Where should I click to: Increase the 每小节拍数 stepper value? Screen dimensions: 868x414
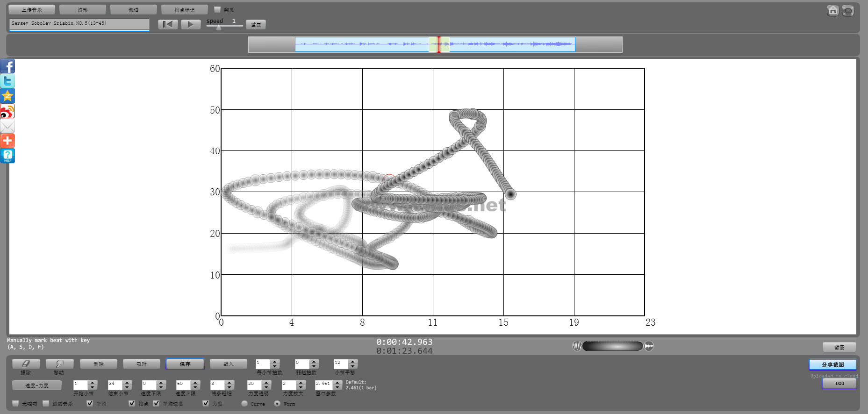275,361
